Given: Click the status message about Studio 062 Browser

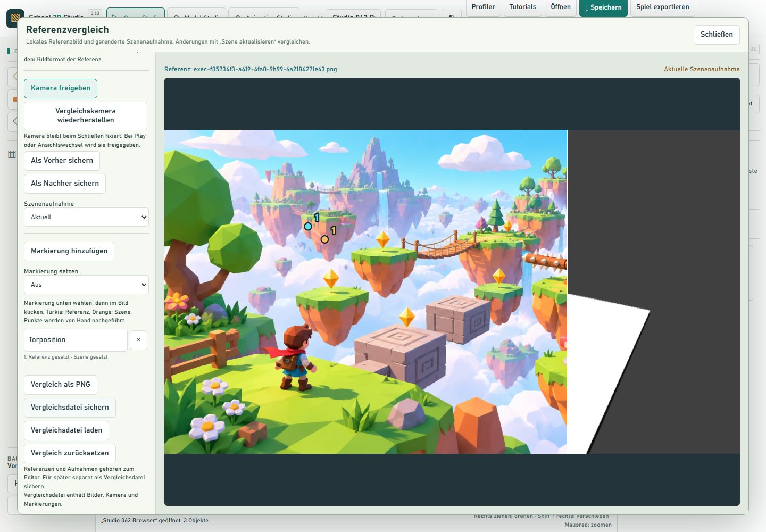Looking at the screenshot, I should tap(155, 520).
